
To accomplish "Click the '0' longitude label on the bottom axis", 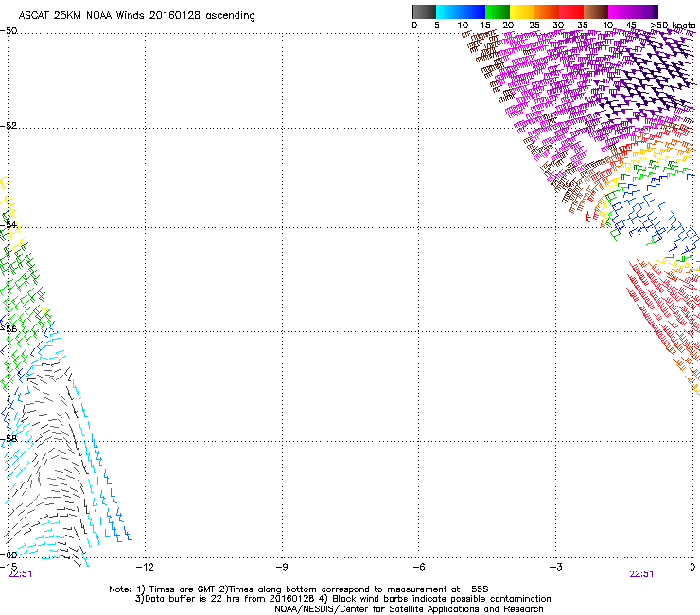I will tap(692, 567).
